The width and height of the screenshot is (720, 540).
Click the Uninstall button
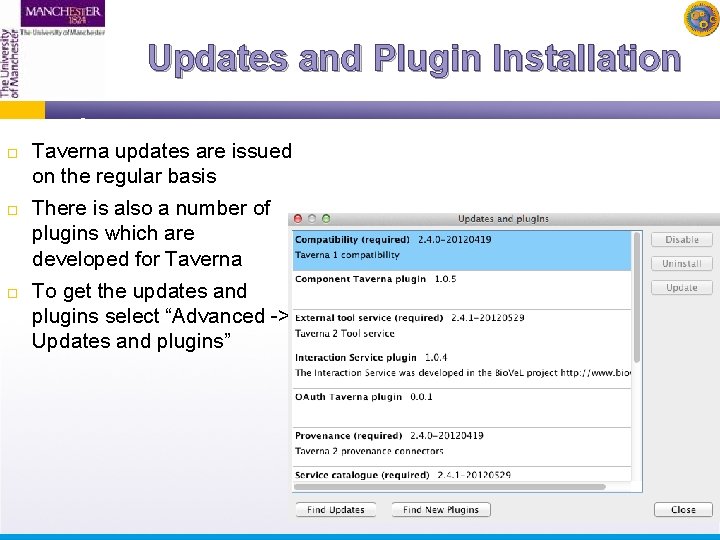click(x=682, y=264)
